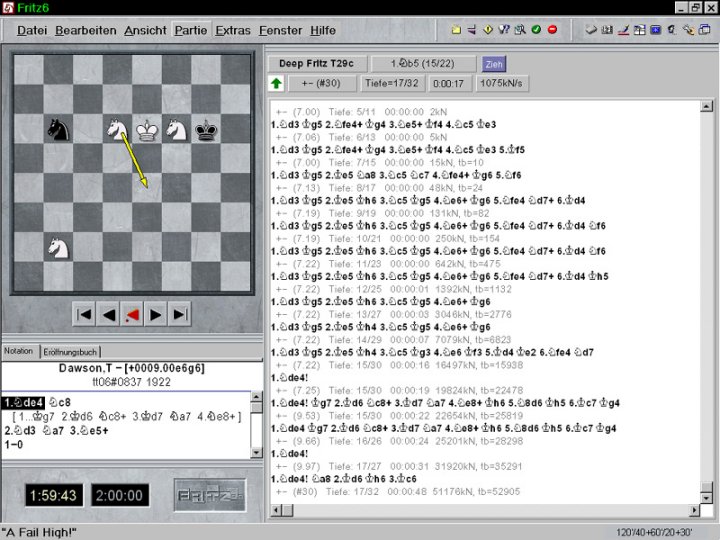
Task: Jump to the end of the game
Action: 180,315
